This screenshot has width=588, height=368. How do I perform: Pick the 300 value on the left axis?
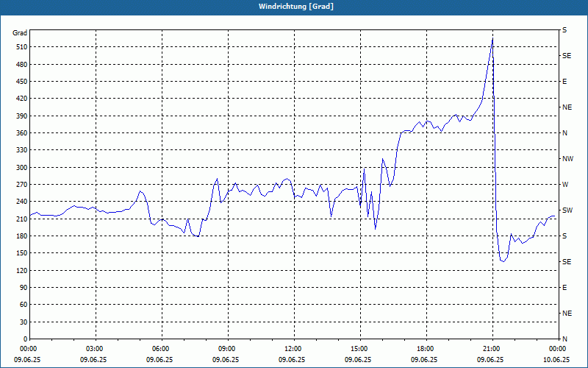pyautogui.click(x=22, y=168)
